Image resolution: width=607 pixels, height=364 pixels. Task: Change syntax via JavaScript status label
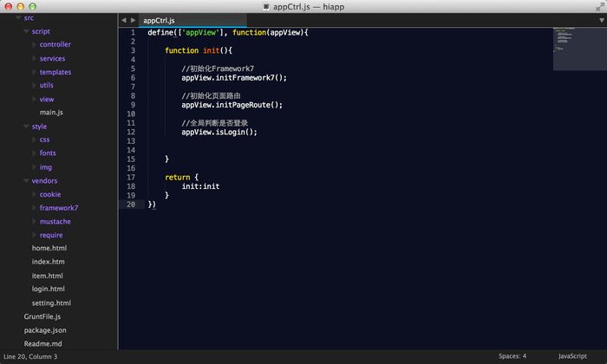pyautogui.click(x=572, y=356)
